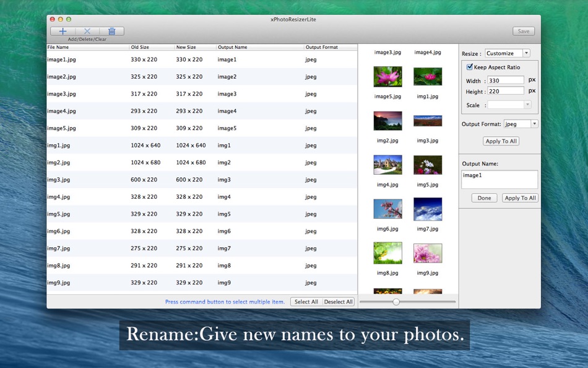Viewport: 588px width, 368px height.
Task: Select the img5.jpg clouds thumbnail
Action: pyautogui.click(x=428, y=209)
